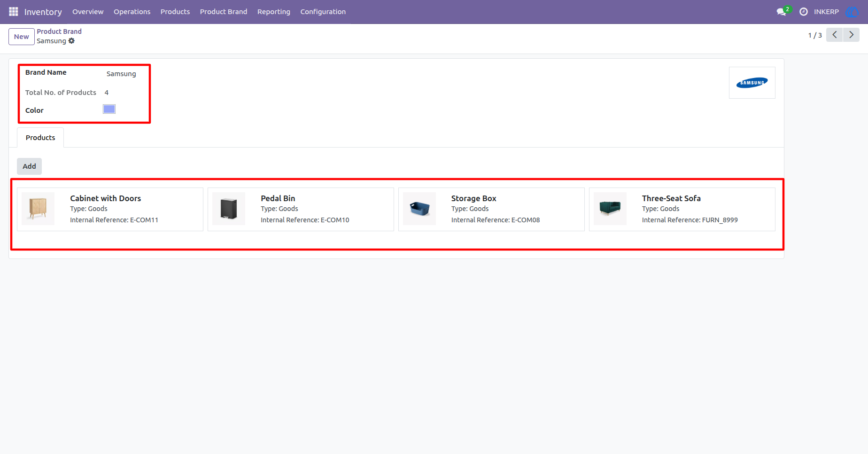Click the Add button
This screenshot has width=868, height=454.
tap(29, 166)
